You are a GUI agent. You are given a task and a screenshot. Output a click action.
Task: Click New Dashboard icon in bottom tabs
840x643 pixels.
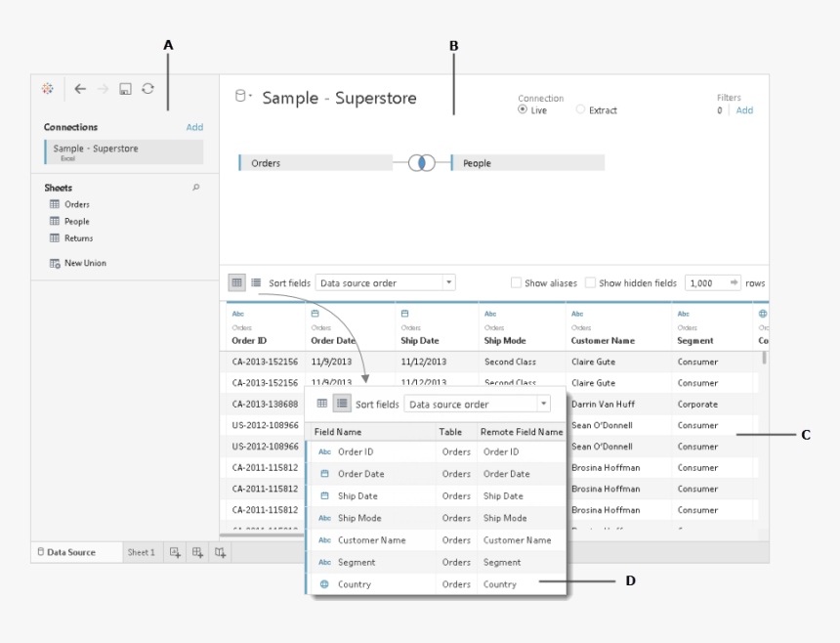point(197,552)
